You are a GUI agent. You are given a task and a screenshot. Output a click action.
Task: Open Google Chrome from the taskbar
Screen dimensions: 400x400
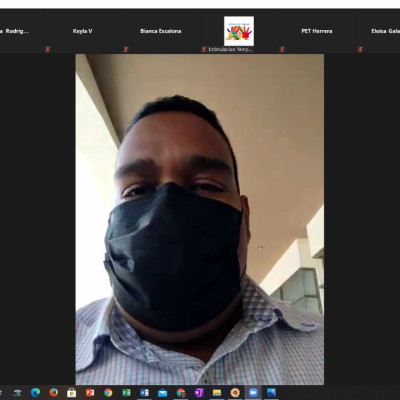tap(108, 392)
